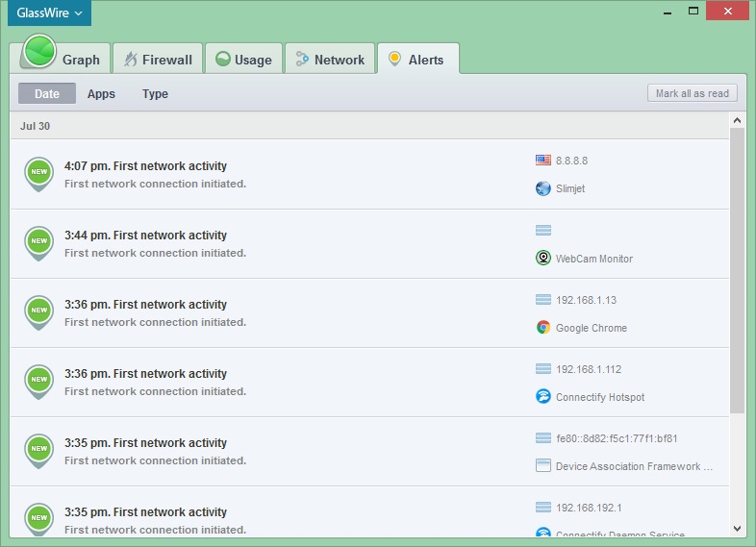This screenshot has width=756, height=547.
Task: Click scrollbar down arrow
Action: 737,529
